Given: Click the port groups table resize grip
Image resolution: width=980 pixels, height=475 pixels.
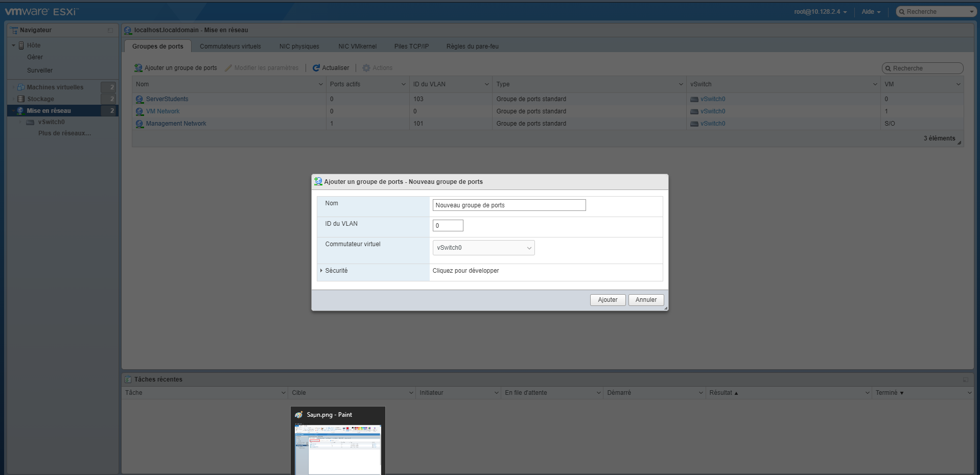Looking at the screenshot, I should tap(959, 142).
